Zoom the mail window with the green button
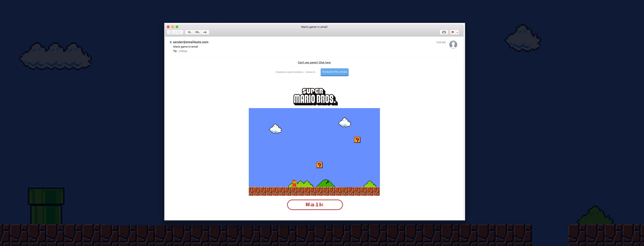 pyautogui.click(x=177, y=27)
